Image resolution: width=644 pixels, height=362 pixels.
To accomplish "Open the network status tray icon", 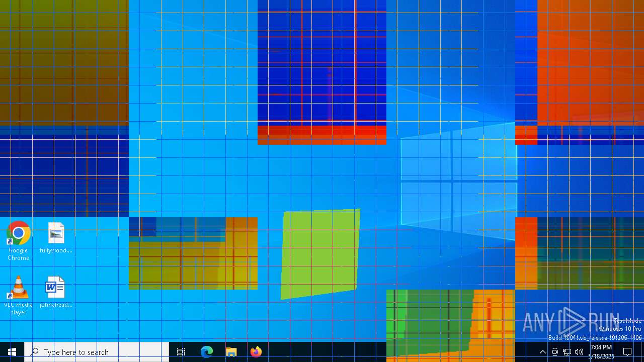I will 567,352.
